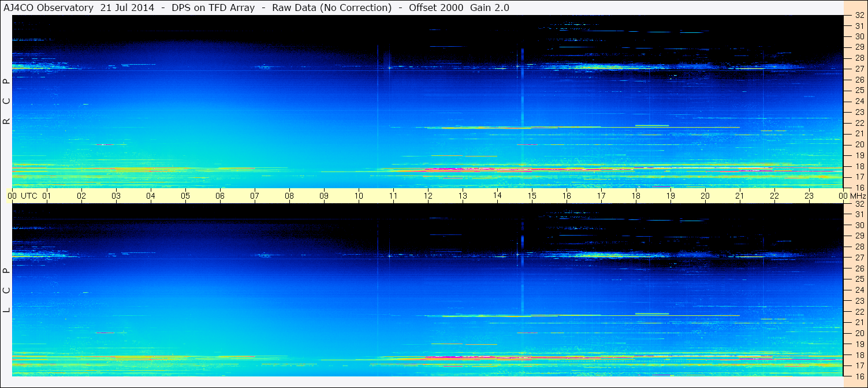
Task: Click the 22 MHz tick on LCP frequency scale
Action: [x=859, y=312]
